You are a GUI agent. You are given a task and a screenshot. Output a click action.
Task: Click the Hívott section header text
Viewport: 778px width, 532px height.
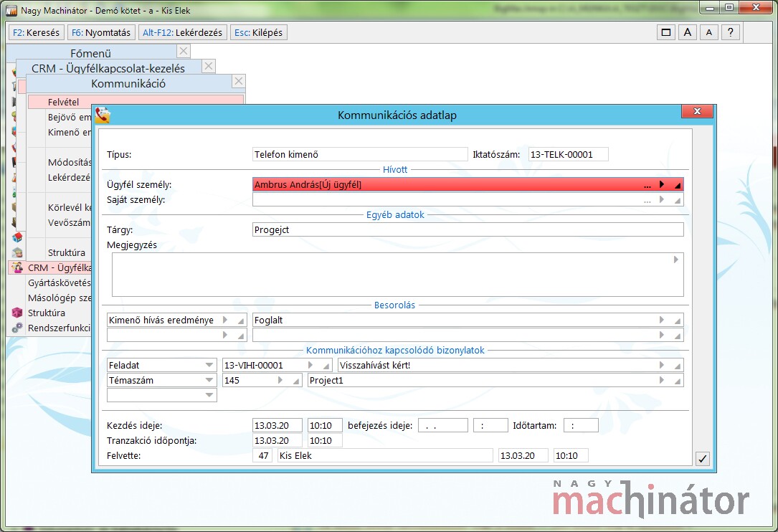pyautogui.click(x=395, y=170)
